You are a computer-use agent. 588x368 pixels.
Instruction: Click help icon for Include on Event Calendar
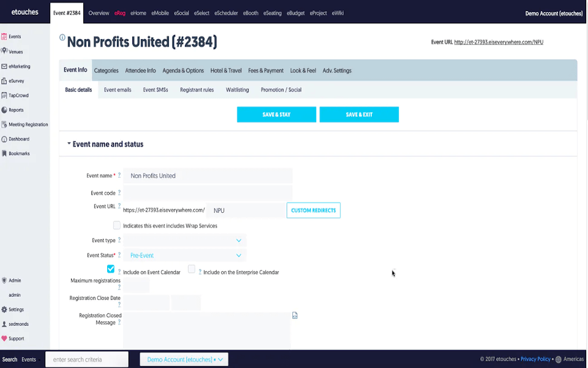tap(119, 272)
